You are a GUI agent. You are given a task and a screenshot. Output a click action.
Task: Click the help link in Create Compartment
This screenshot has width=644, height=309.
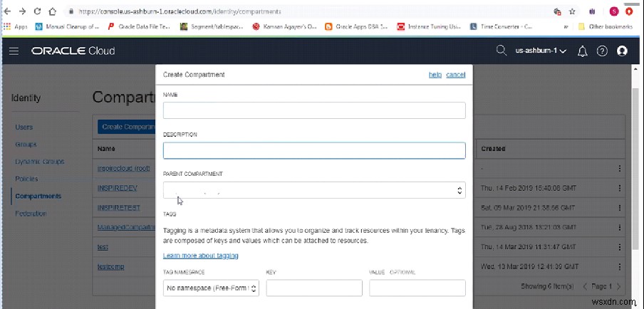click(x=435, y=75)
